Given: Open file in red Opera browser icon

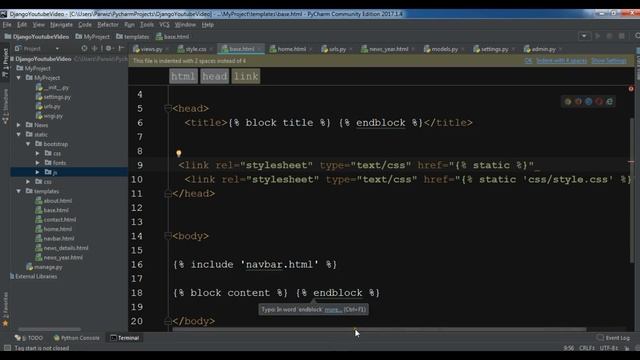Looking at the screenshot, I should click(x=599, y=102).
